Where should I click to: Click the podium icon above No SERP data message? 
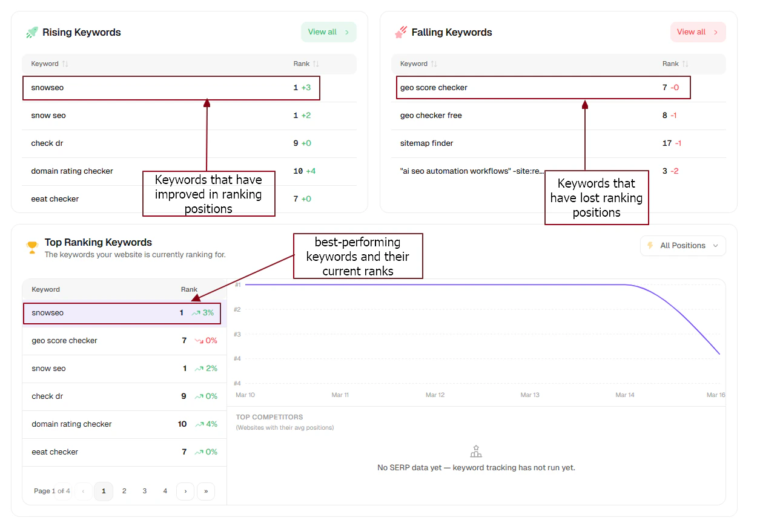(x=476, y=450)
